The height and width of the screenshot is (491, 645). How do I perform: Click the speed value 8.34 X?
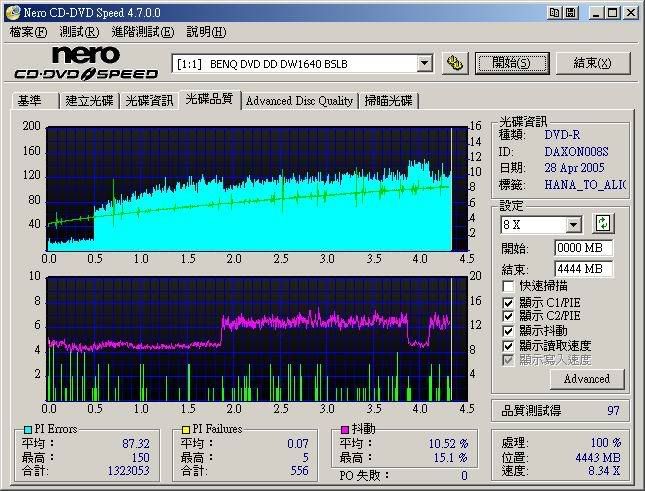pyautogui.click(x=604, y=470)
